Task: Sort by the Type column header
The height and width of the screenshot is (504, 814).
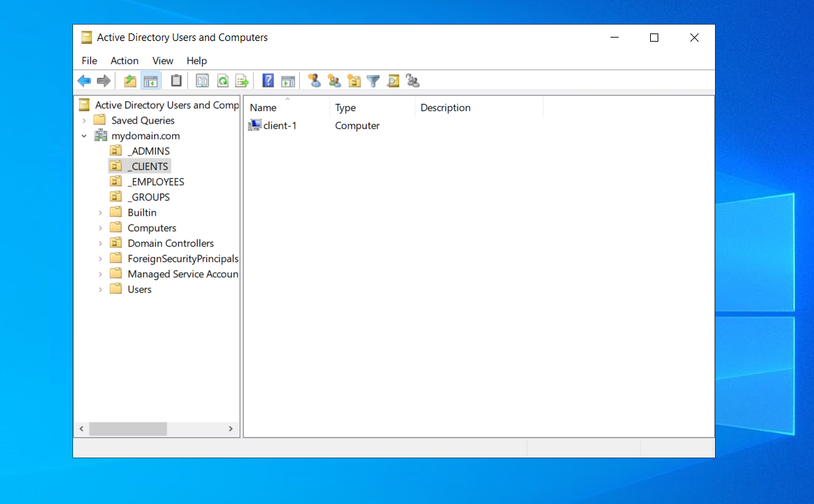Action: 372,107
